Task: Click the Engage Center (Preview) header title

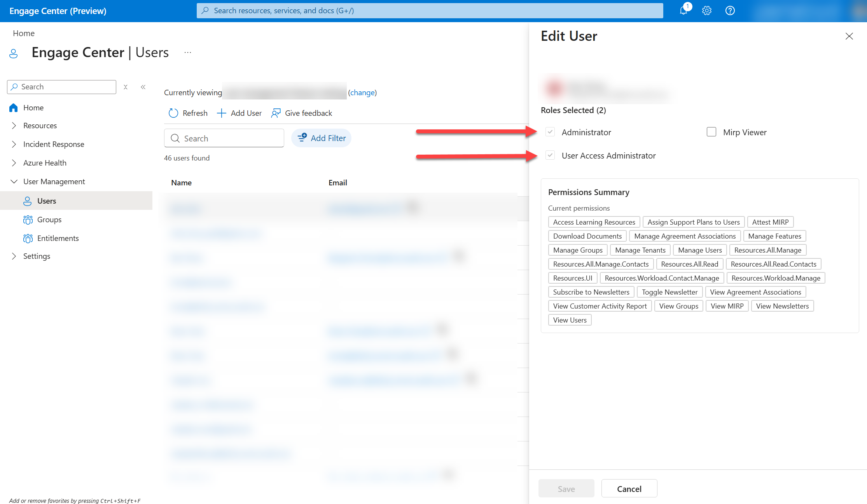Action: 58,11
